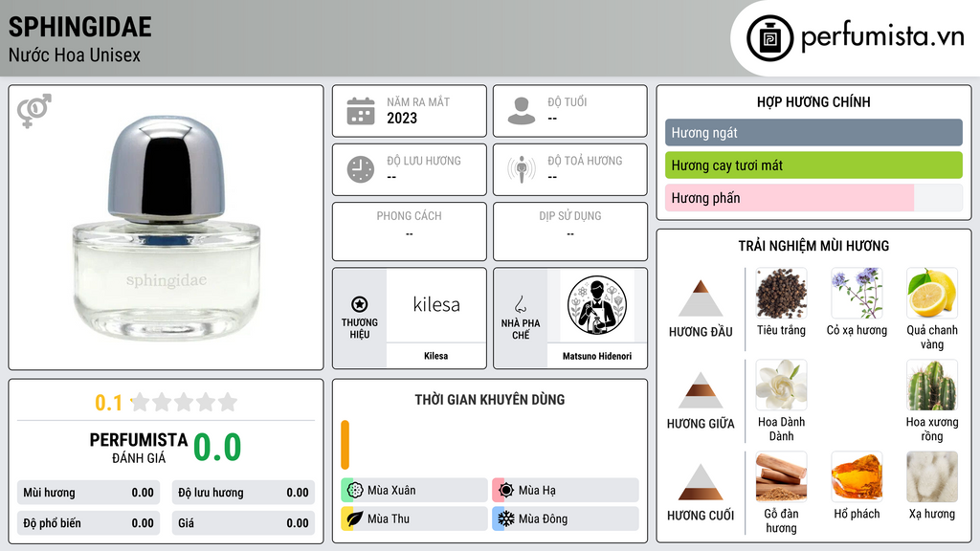Click the Mùa Xuân season label
Image resolution: width=980 pixels, height=551 pixels.
pyautogui.click(x=391, y=491)
